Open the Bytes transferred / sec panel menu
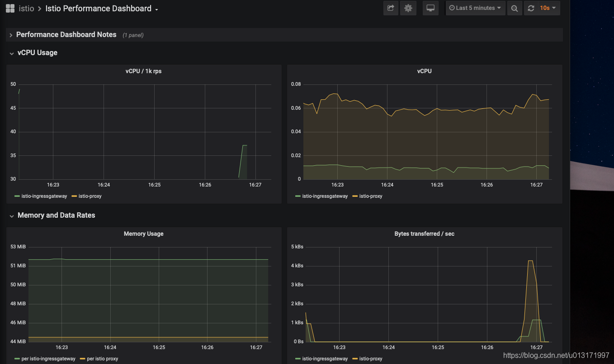This screenshot has height=364, width=614. click(x=424, y=234)
